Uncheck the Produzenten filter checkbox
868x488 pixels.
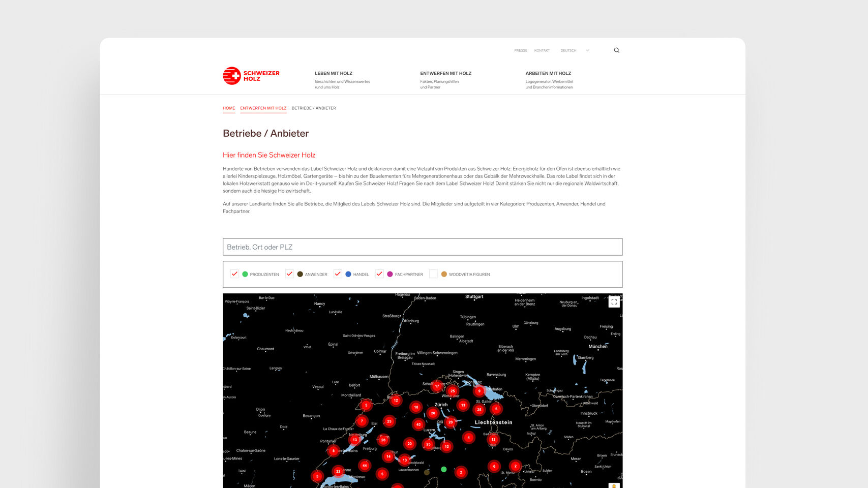(234, 274)
